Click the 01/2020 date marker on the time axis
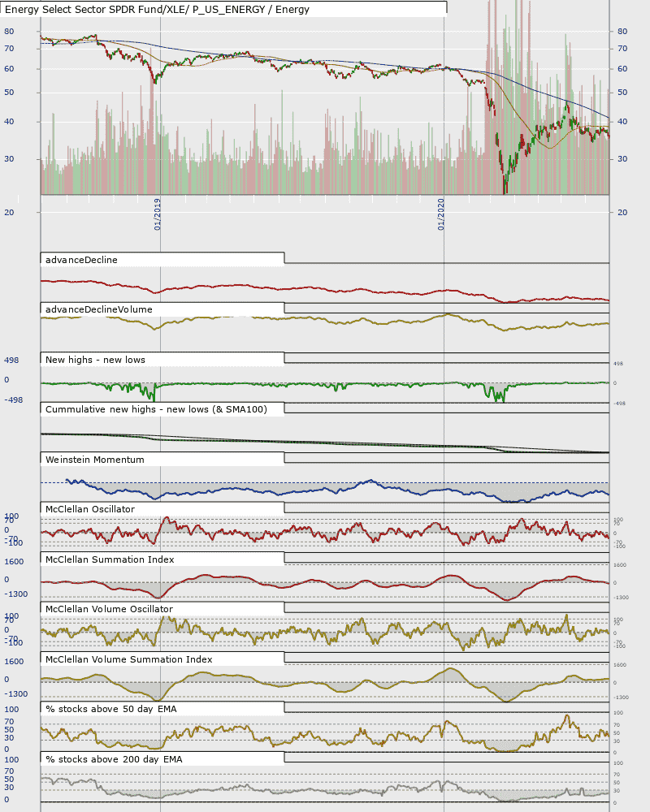Viewport: 650px width, 812px height. 441,214
